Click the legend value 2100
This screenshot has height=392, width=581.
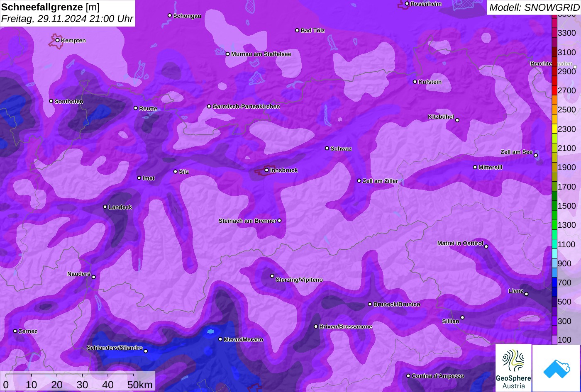tap(567, 148)
